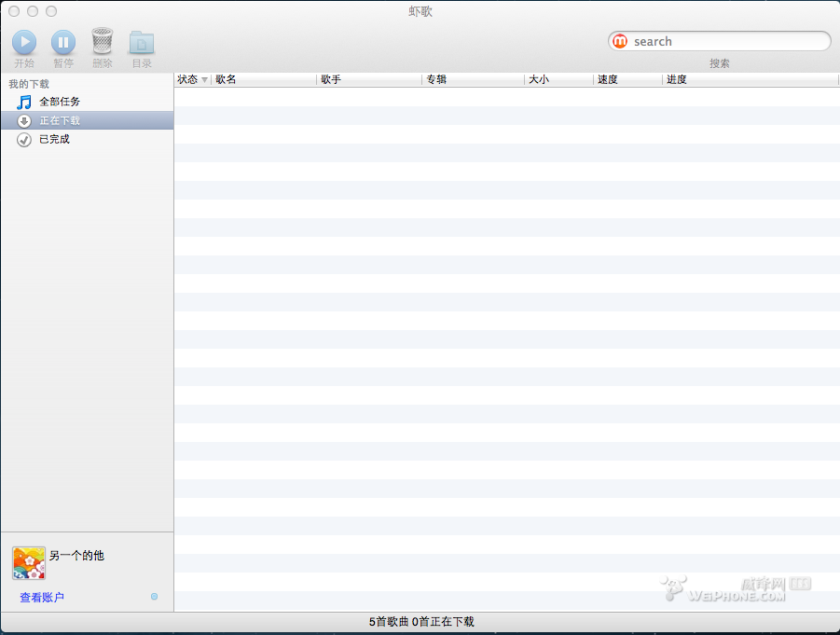Click the 暂停 (Pause) icon
Screen dimensions: 840x635
click(x=63, y=42)
